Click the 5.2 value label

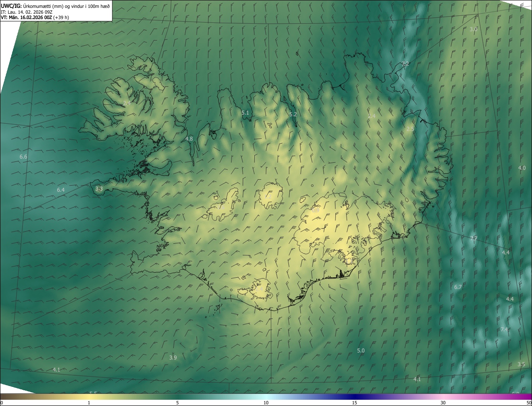click(x=293, y=114)
